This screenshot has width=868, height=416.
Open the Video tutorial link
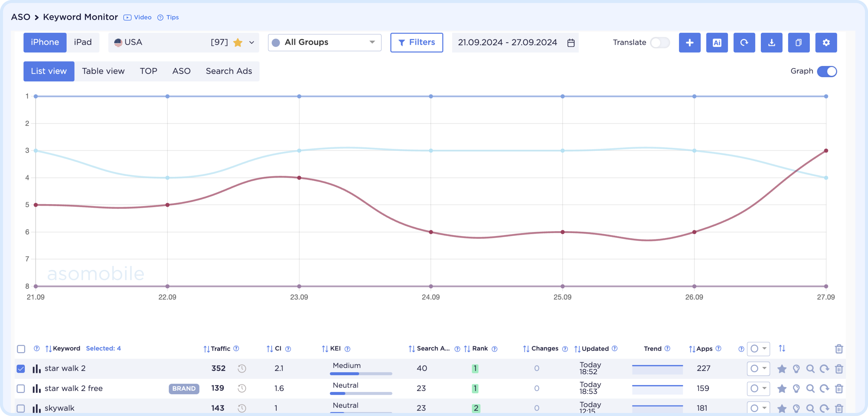137,17
